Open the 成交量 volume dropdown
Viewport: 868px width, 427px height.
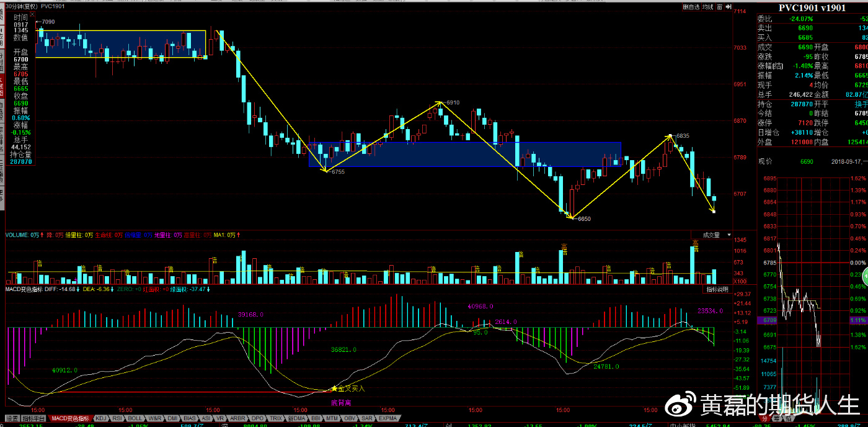coord(711,235)
